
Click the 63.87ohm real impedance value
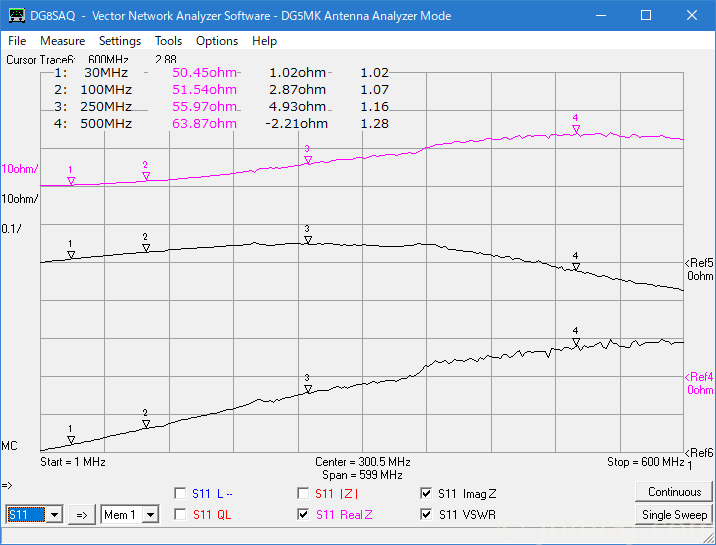tap(205, 123)
